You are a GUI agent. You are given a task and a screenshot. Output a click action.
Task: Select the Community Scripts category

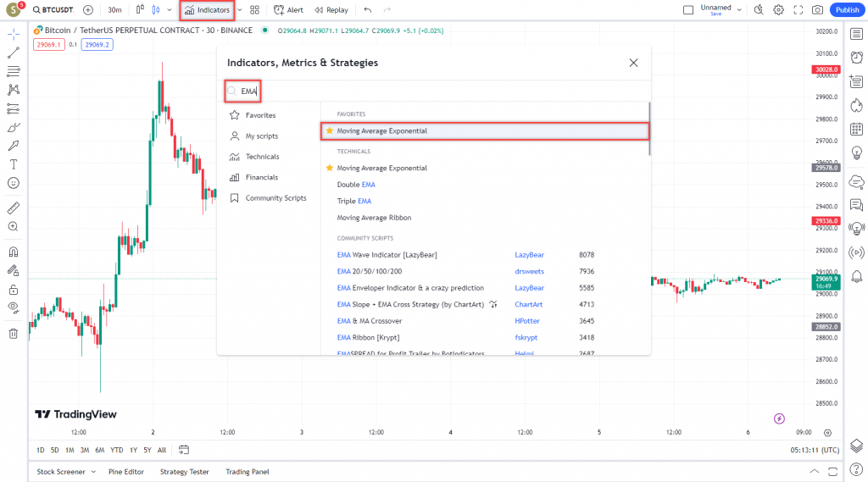tap(269, 197)
